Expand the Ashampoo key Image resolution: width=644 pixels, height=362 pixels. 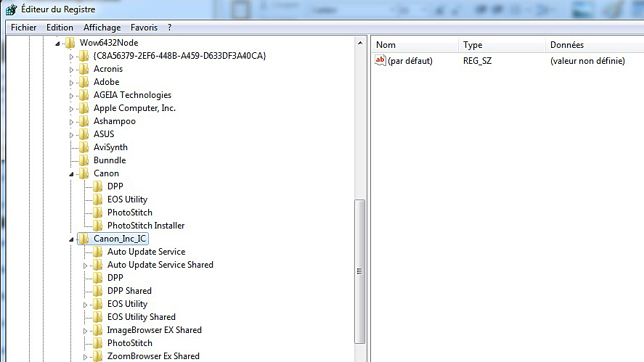point(71,122)
